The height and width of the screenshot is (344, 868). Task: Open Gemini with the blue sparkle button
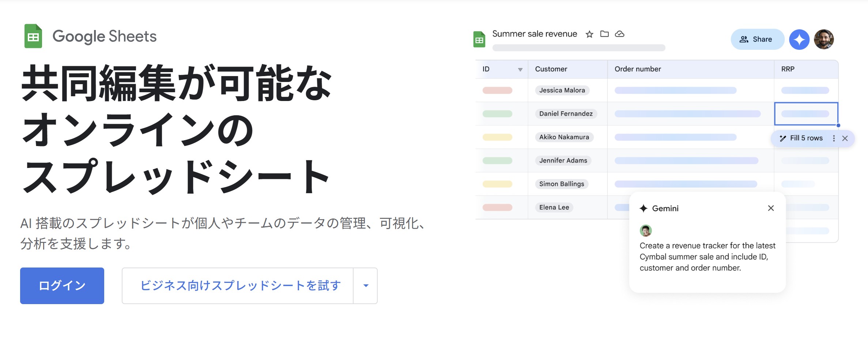(799, 40)
